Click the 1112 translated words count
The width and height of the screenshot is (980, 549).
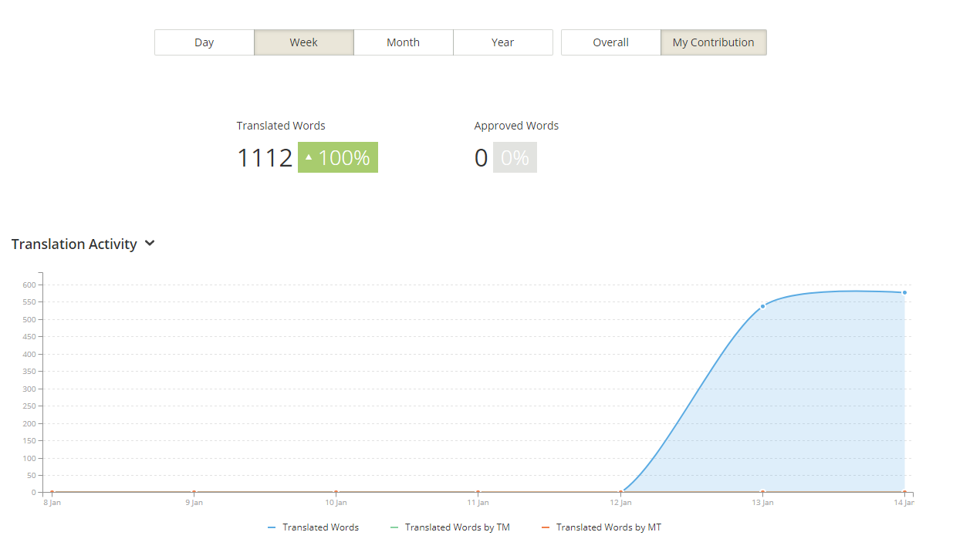click(x=265, y=157)
